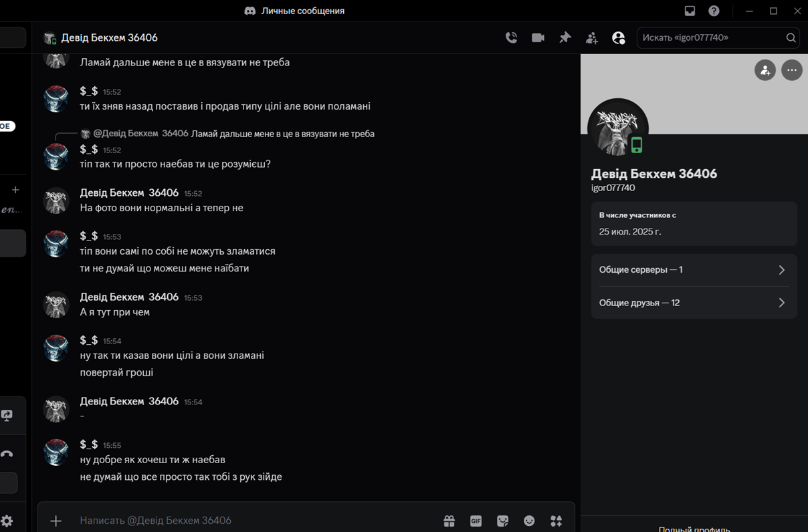This screenshot has height=532, width=808.
Task: Start a voice call with Девід Бекхем
Action: tap(511, 37)
